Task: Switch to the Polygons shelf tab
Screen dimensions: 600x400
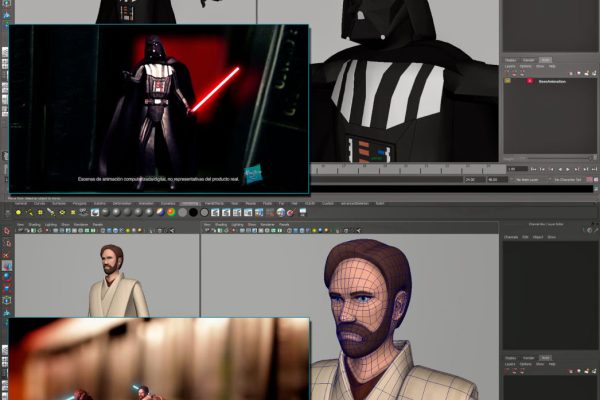Action: coord(80,204)
